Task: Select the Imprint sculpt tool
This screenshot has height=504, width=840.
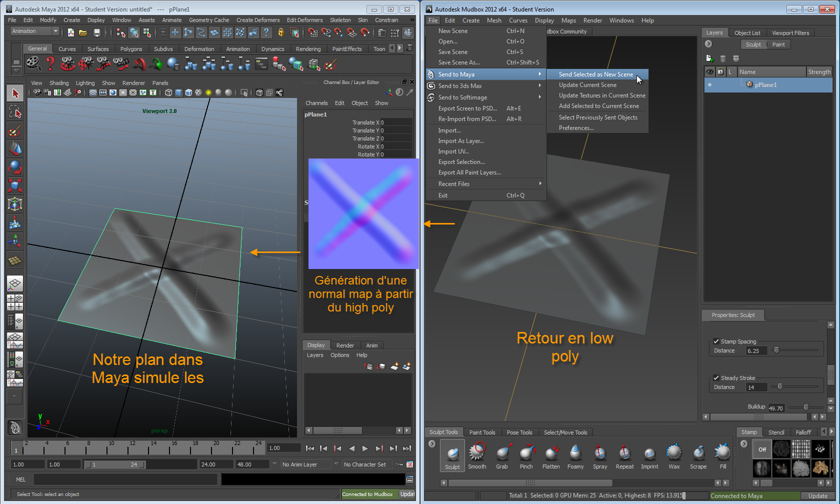Action: [649, 454]
